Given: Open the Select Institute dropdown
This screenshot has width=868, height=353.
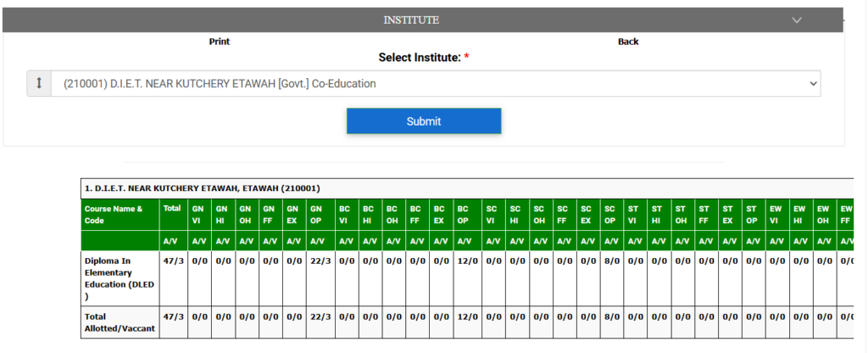Looking at the screenshot, I should [435, 84].
